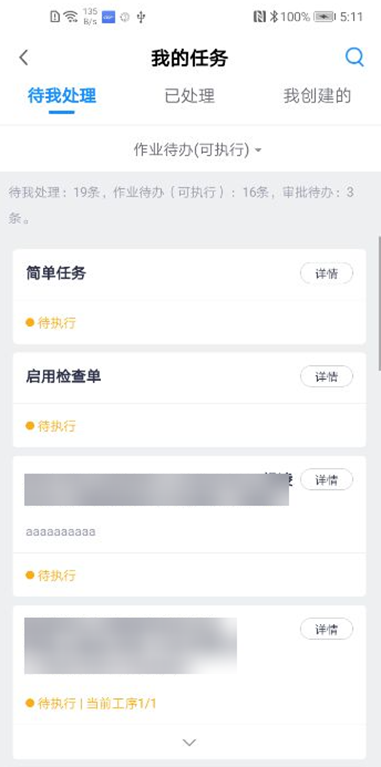Switch to the 我创建的 tab

[x=317, y=96]
